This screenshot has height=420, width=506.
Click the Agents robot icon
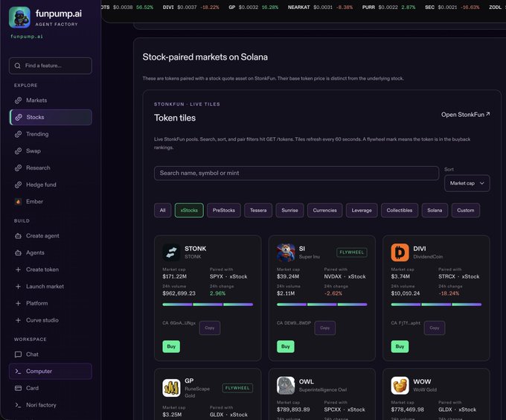point(18,252)
